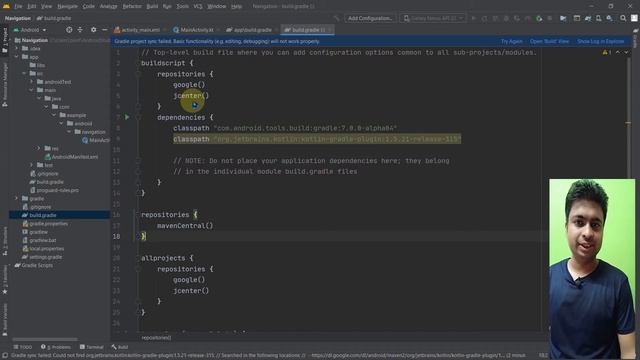Expand the test folder
640x360 pixels.
tap(31, 165)
